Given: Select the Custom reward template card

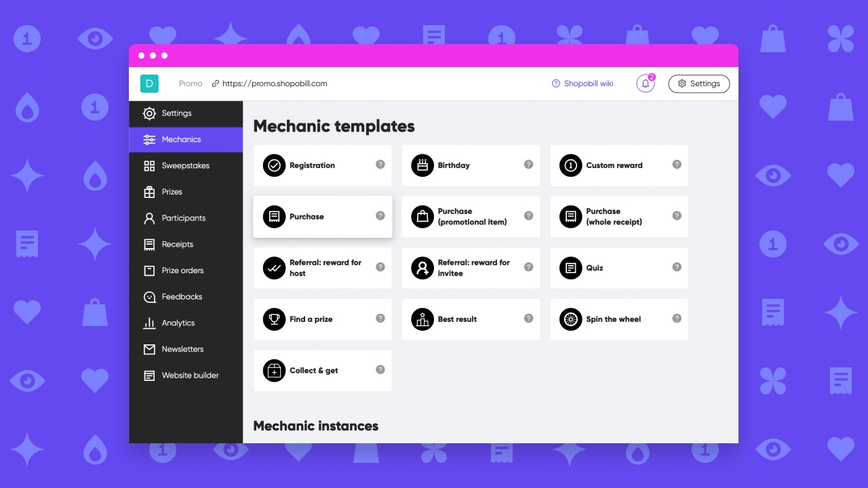Looking at the screenshot, I should pyautogui.click(x=619, y=165).
